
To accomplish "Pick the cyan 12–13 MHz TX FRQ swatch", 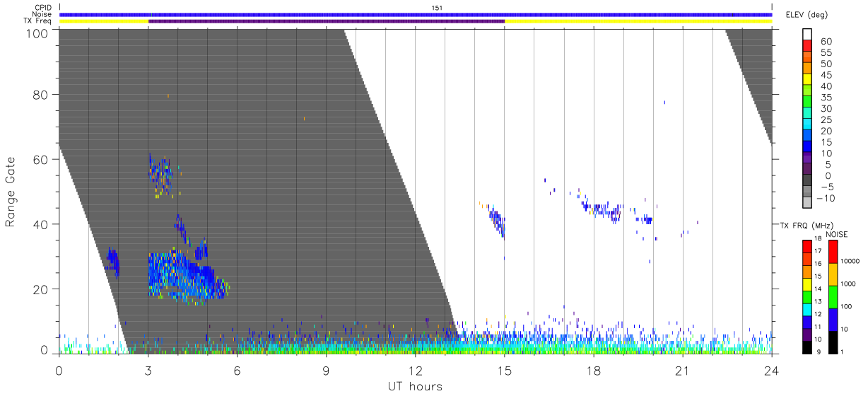I will click(x=807, y=308).
